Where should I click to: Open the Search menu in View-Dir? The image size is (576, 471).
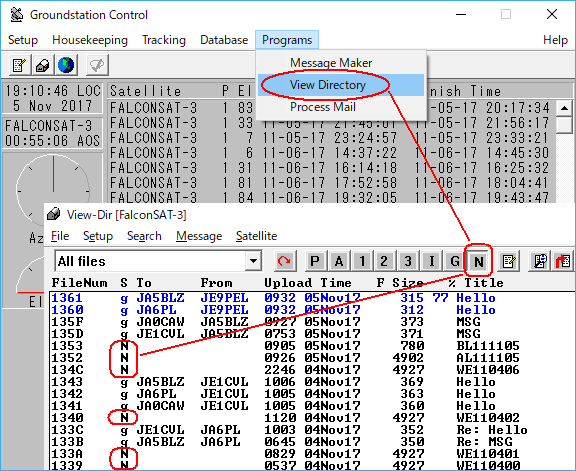pyautogui.click(x=144, y=236)
